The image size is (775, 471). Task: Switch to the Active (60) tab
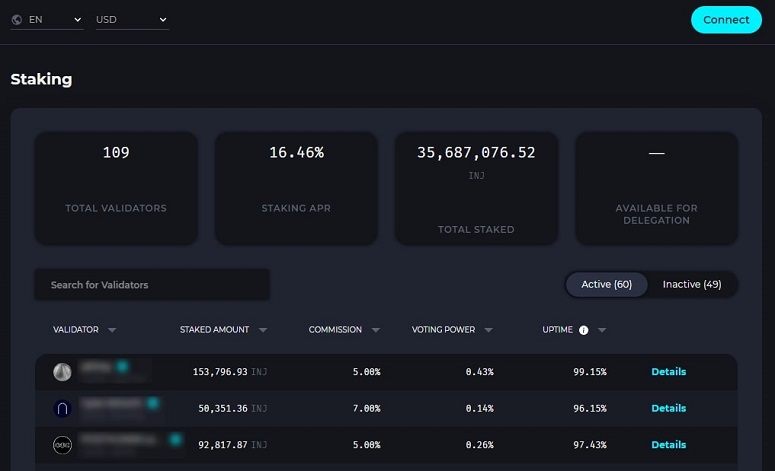(607, 285)
